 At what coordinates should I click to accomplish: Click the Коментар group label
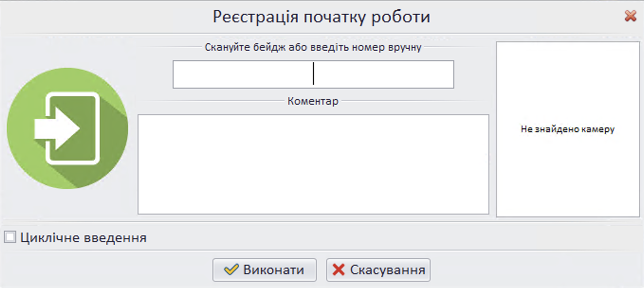tap(313, 101)
